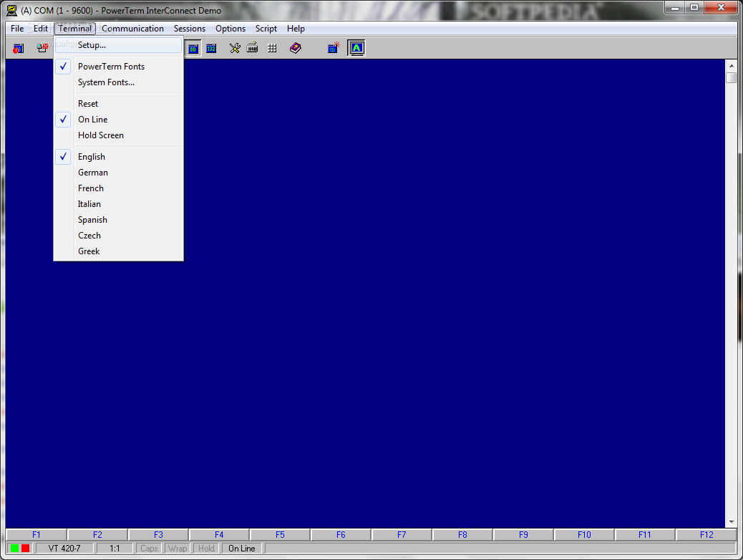Click the green status indicator
Viewport: 743px width, 560px height.
click(15, 548)
